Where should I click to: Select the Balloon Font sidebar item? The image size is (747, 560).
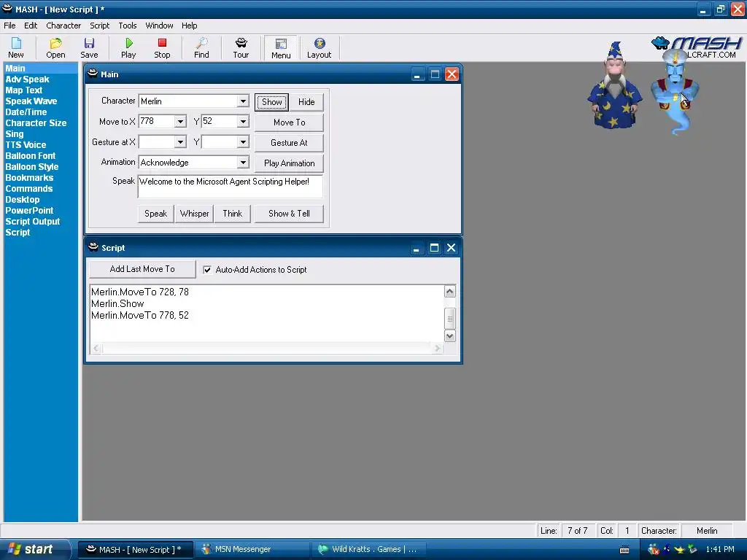[30, 156]
